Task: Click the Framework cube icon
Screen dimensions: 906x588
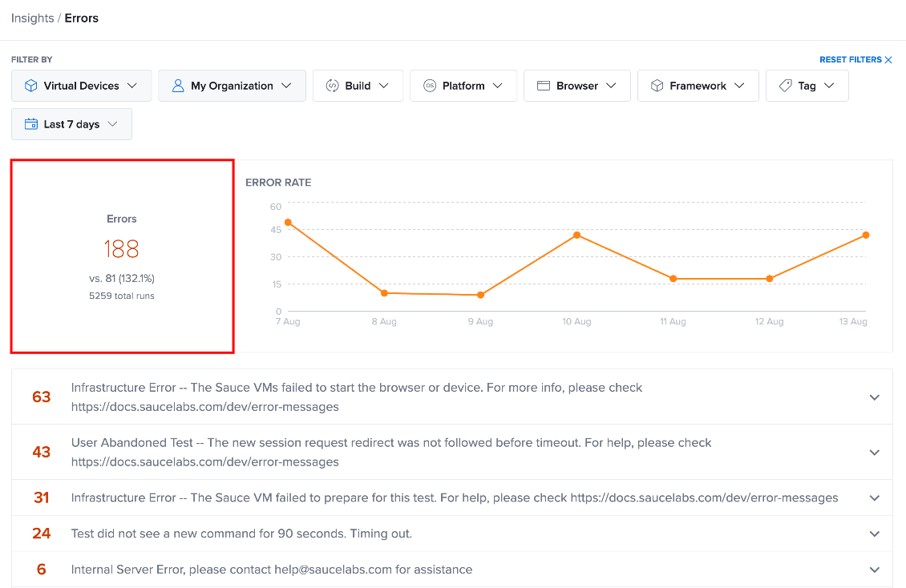Action: [x=657, y=86]
